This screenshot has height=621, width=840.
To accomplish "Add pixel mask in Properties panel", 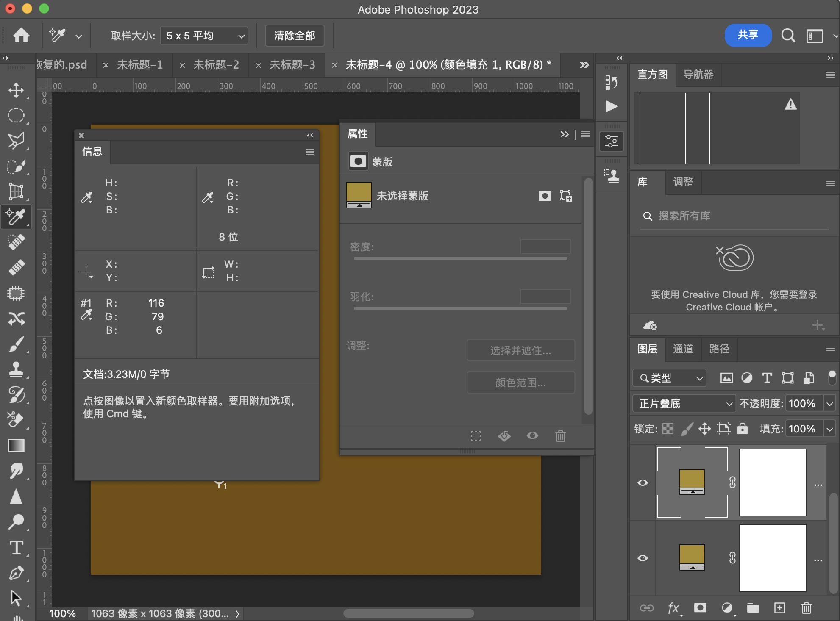I will click(545, 196).
